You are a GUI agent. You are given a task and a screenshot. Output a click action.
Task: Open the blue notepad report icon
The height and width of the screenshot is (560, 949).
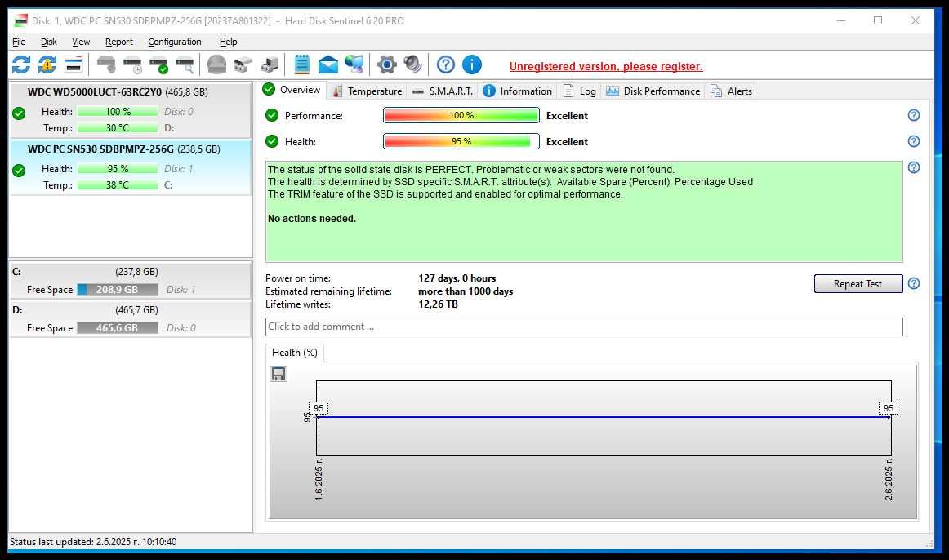301,64
